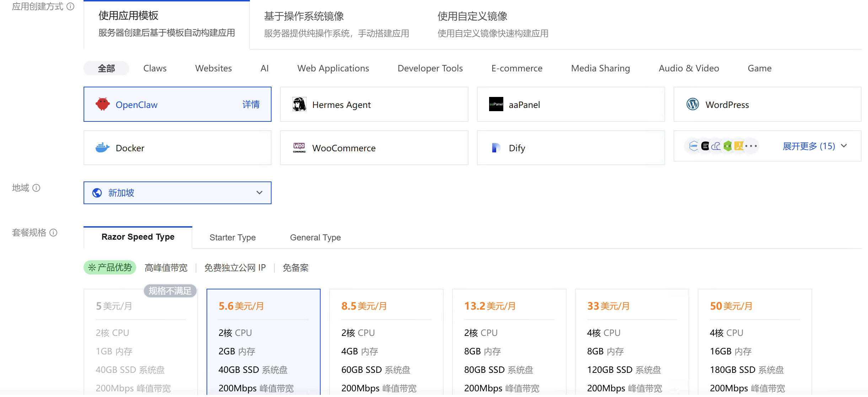This screenshot has height=397, width=868.
Task: Choose the Docker application template
Action: pyautogui.click(x=177, y=148)
